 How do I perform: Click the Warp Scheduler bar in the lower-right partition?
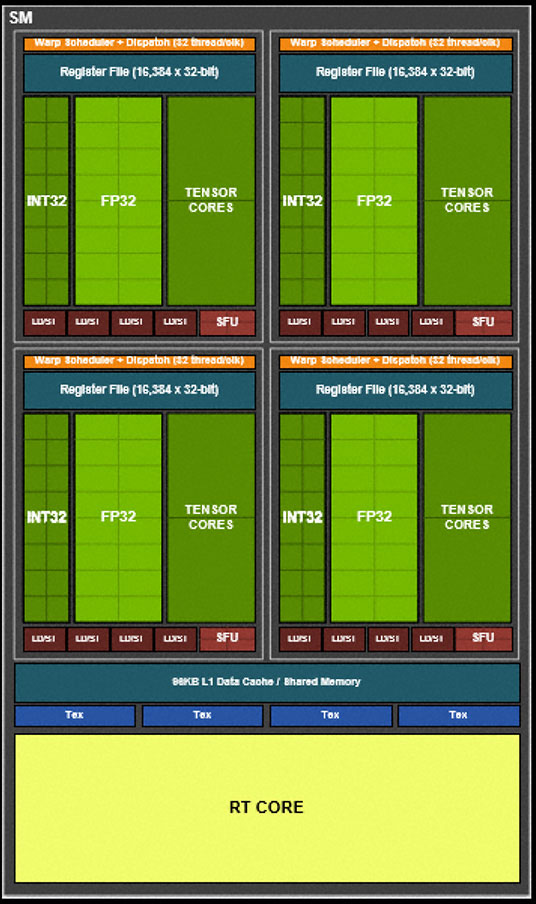(395, 361)
